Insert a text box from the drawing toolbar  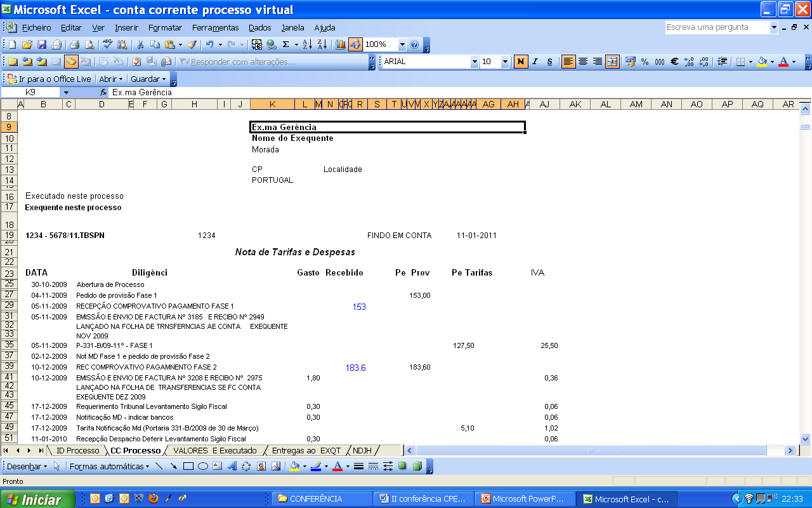coord(217,466)
